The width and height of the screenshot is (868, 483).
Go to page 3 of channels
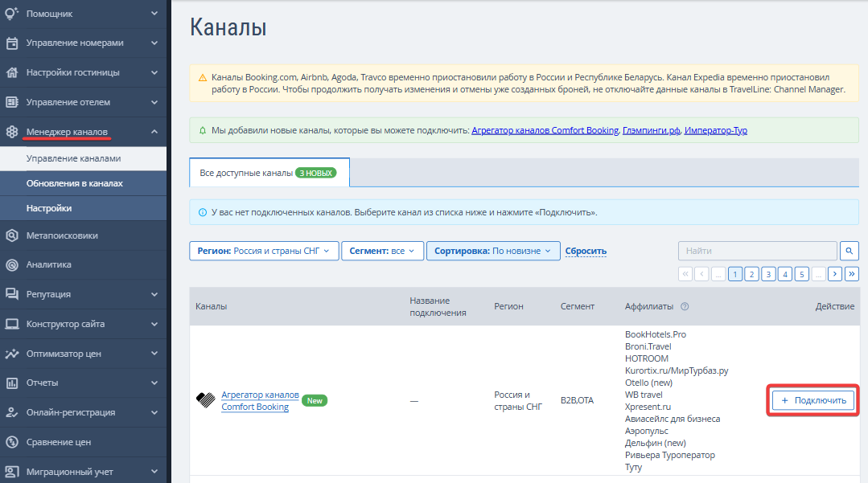[768, 274]
